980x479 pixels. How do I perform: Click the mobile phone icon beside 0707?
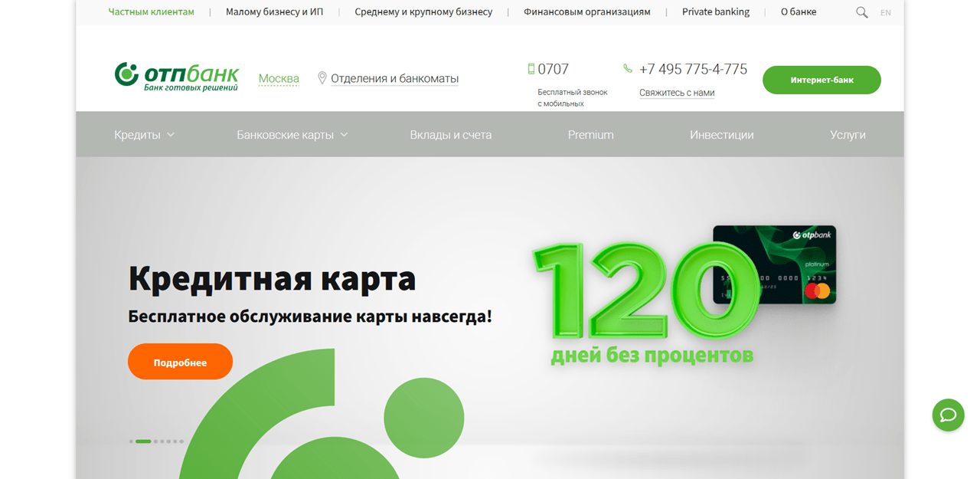coord(531,69)
